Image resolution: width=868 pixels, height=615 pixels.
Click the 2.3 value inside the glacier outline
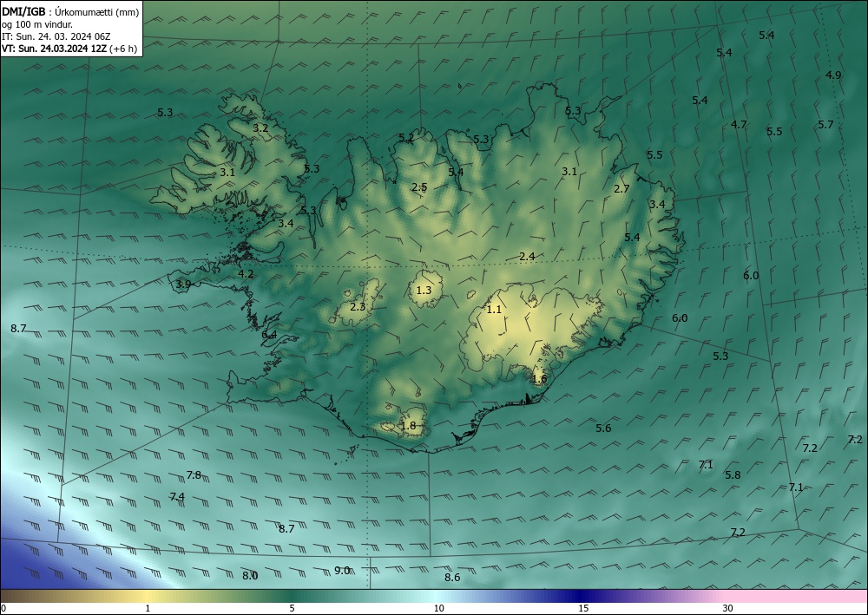(358, 307)
